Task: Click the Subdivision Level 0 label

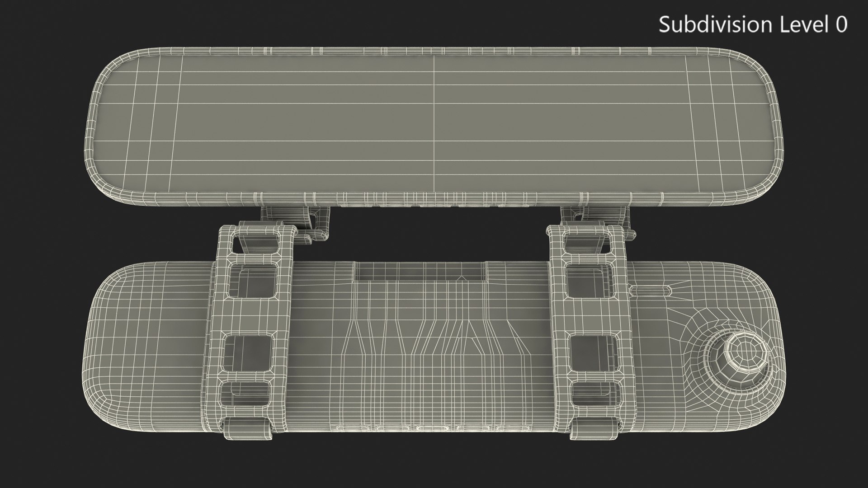Action: (x=753, y=24)
